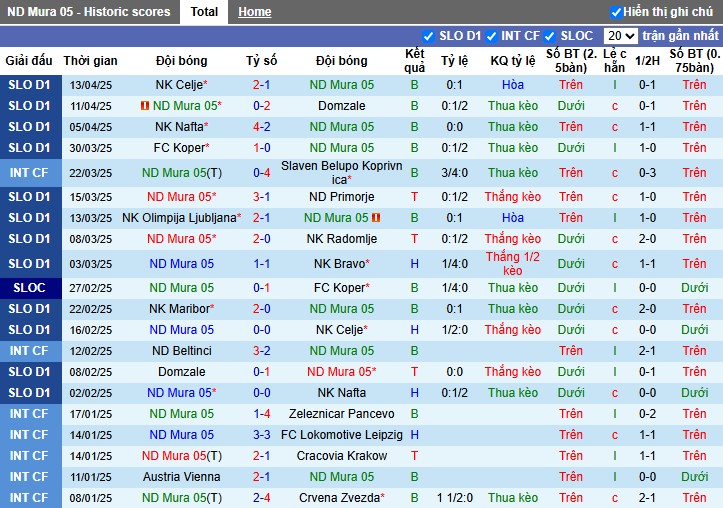
Task: Select the SLO D1 league cell on 13/04/25
Action: 30,85
